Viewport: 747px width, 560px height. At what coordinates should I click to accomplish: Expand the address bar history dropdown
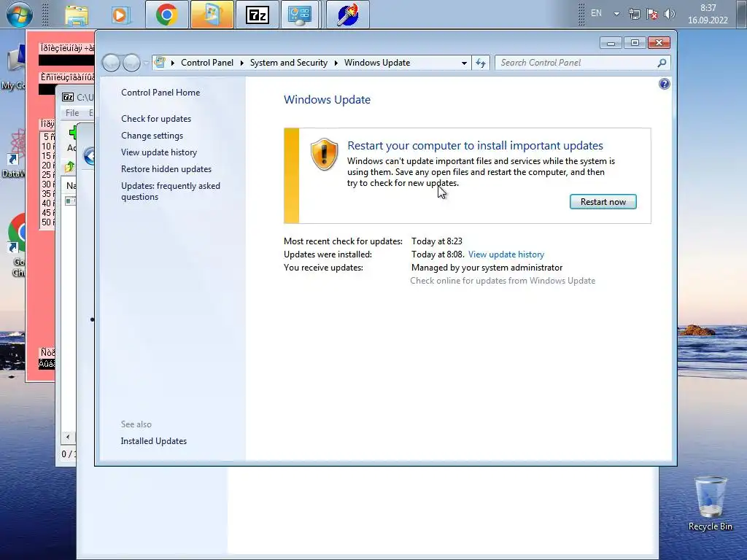(464, 63)
